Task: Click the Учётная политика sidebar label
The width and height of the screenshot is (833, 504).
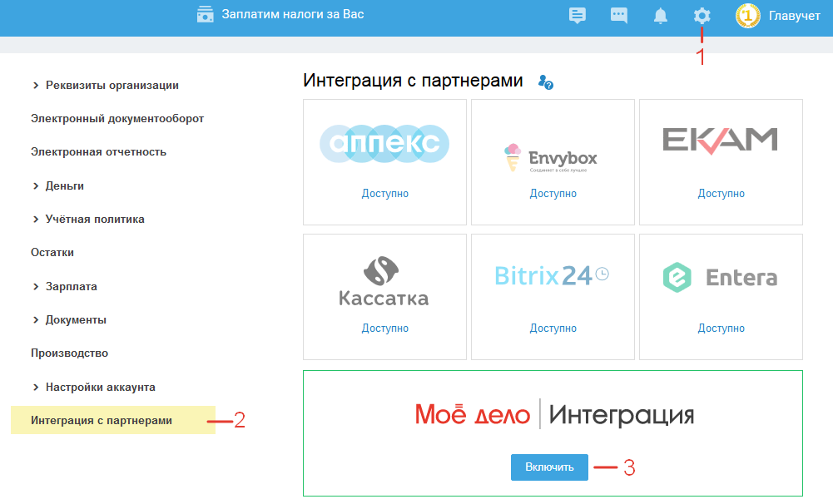Action: click(95, 220)
